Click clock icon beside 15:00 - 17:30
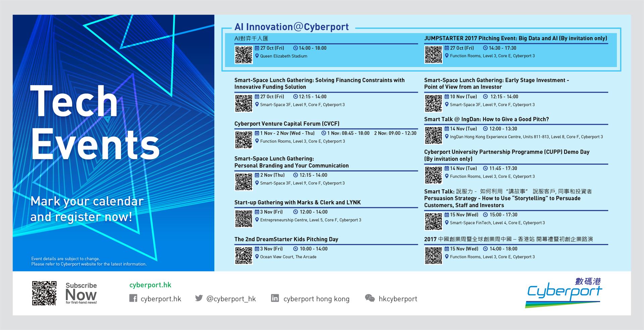 [485, 215]
